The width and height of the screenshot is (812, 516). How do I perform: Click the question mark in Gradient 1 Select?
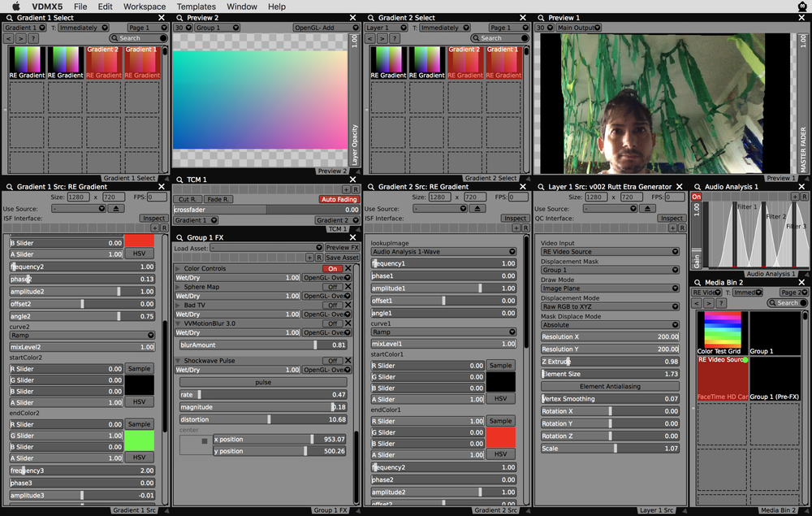33,38
